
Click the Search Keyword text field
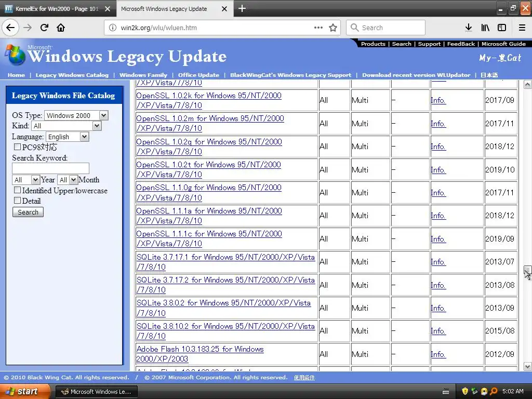coord(50,168)
